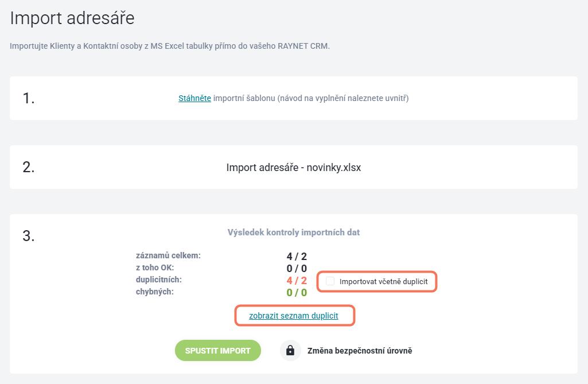Open 'Změna bezpečnostní úrovně' option
This screenshot has width=588, height=384.
360,351
